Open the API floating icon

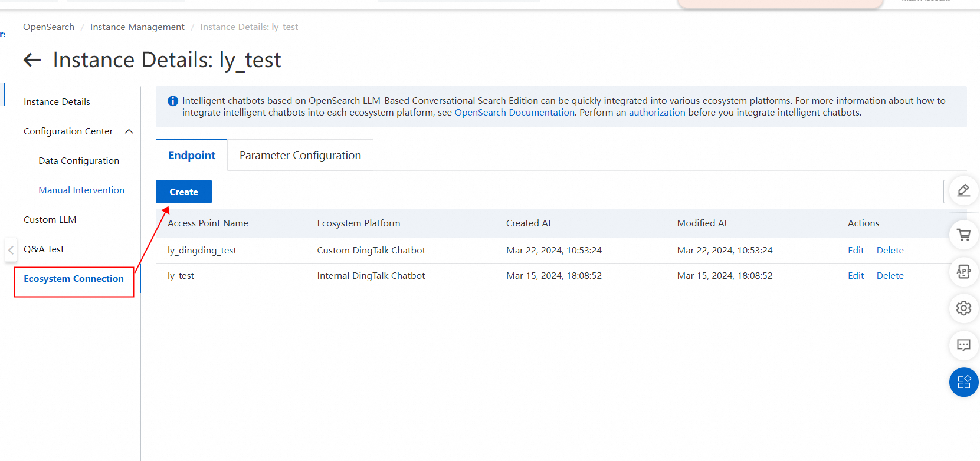[963, 271]
